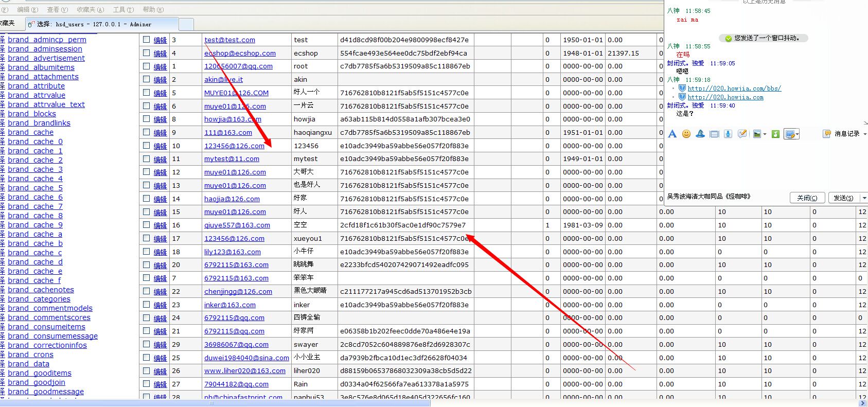Open a new blank browser tab
Screen dimensions: 868x407
186,24
